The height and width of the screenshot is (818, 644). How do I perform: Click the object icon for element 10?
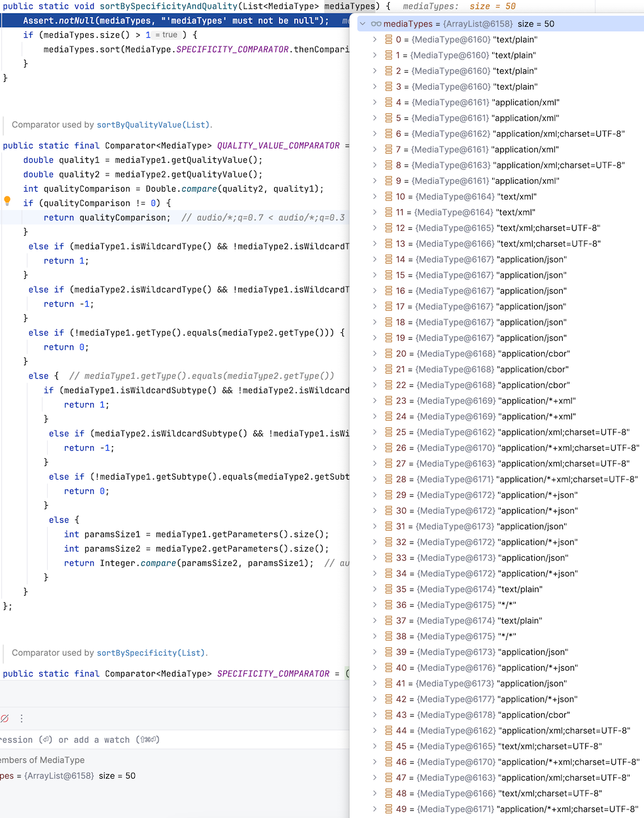[x=389, y=197]
